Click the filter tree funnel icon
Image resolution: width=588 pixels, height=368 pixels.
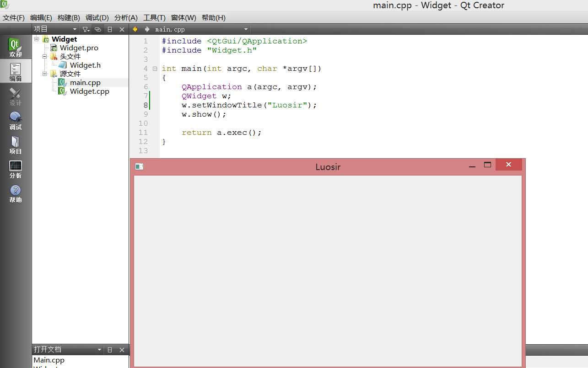click(x=86, y=29)
